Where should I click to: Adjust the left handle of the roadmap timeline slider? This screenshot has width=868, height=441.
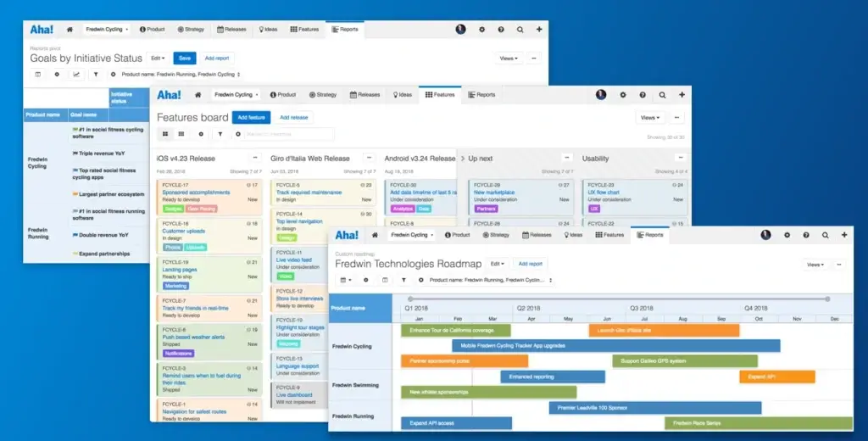coord(410,299)
